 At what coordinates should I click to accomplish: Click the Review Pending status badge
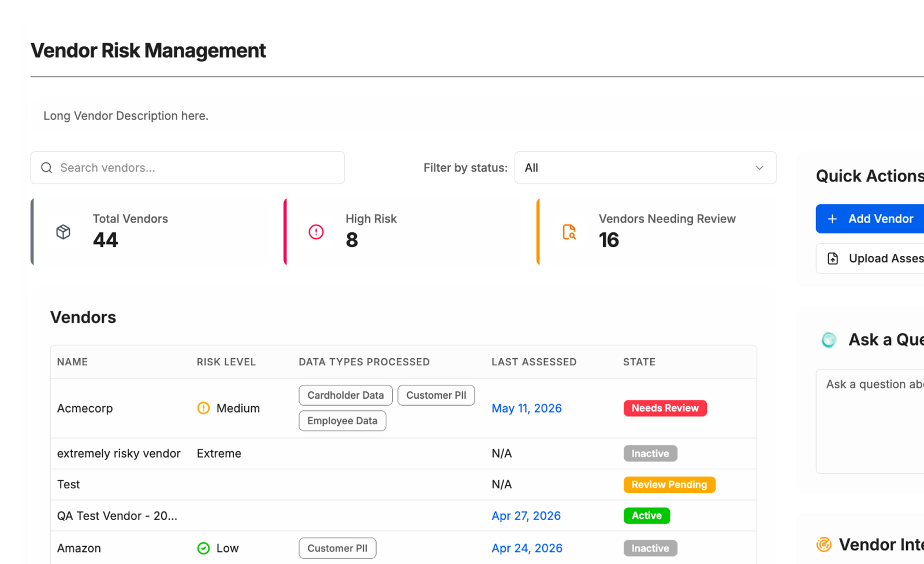(669, 484)
